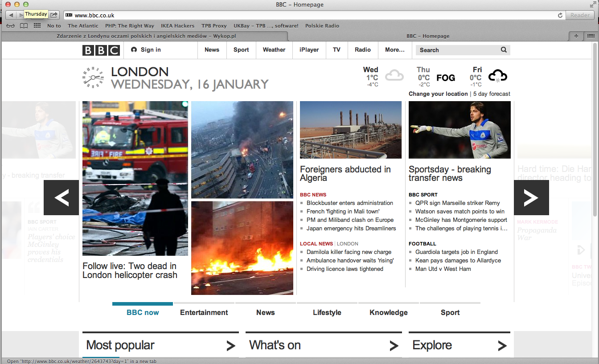Image resolution: width=599 pixels, height=364 pixels.
Task: Open Sportsday breaking transfer news headline
Action: (x=450, y=174)
